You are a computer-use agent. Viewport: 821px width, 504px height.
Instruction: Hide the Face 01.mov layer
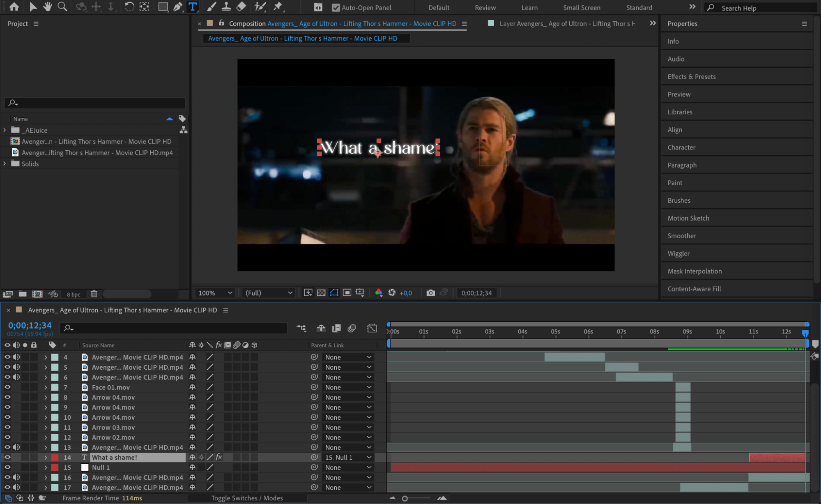click(x=7, y=387)
